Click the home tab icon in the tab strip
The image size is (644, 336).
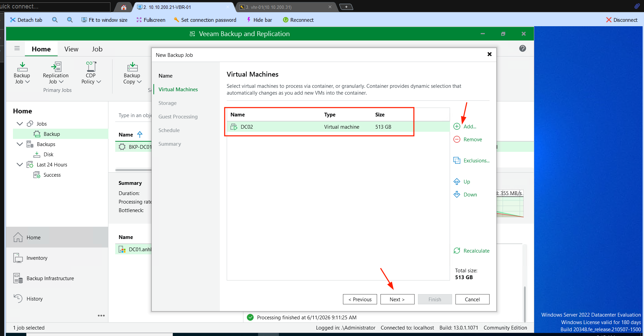click(124, 7)
